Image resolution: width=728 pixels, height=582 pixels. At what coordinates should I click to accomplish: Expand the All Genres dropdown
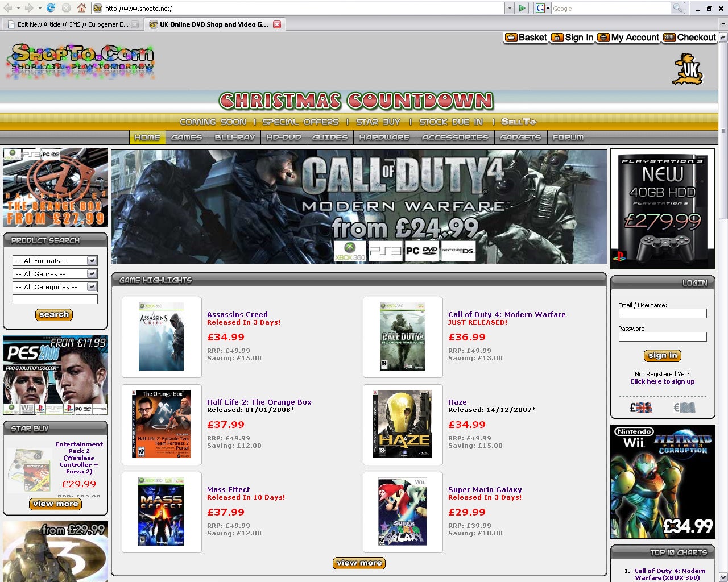tap(55, 274)
